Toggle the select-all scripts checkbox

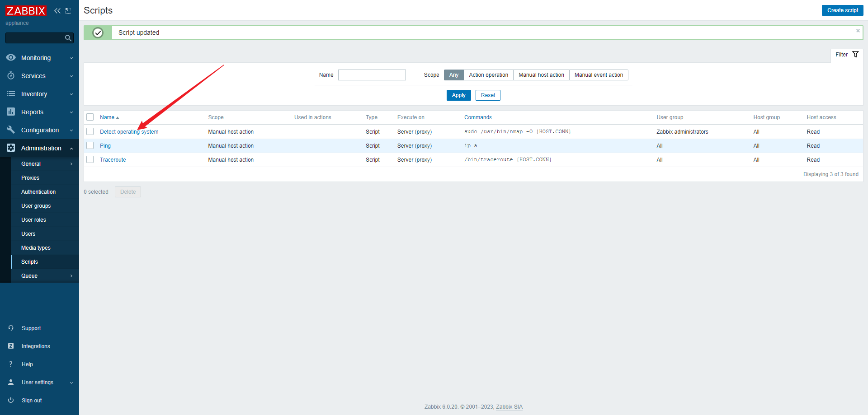(x=90, y=117)
